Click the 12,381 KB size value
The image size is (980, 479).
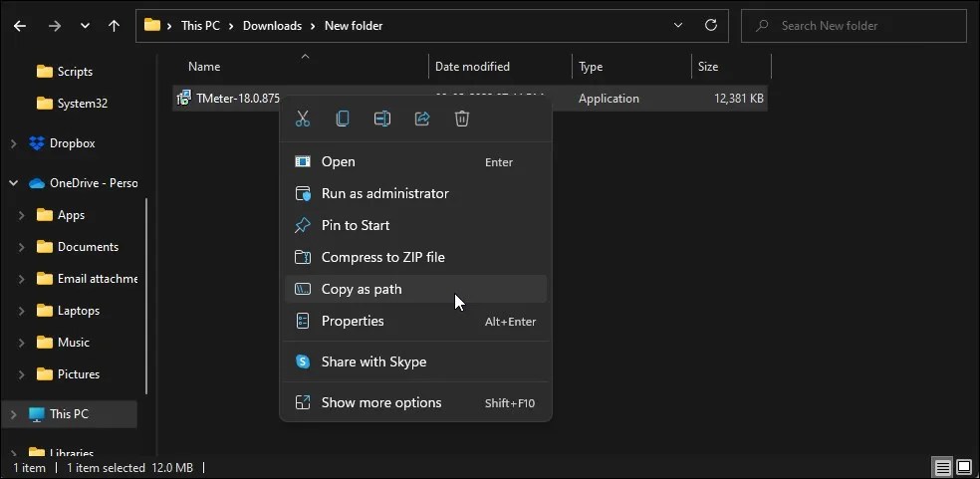(x=738, y=99)
